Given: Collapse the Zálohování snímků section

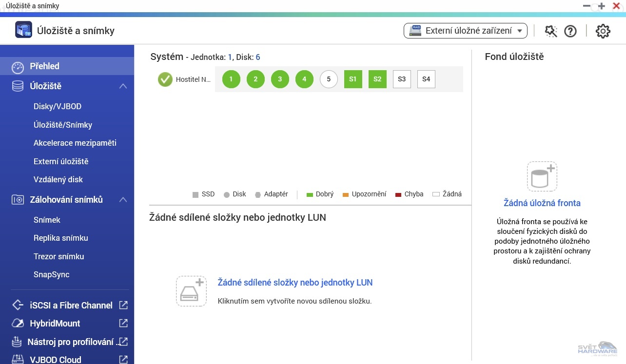Looking at the screenshot, I should (x=123, y=200).
